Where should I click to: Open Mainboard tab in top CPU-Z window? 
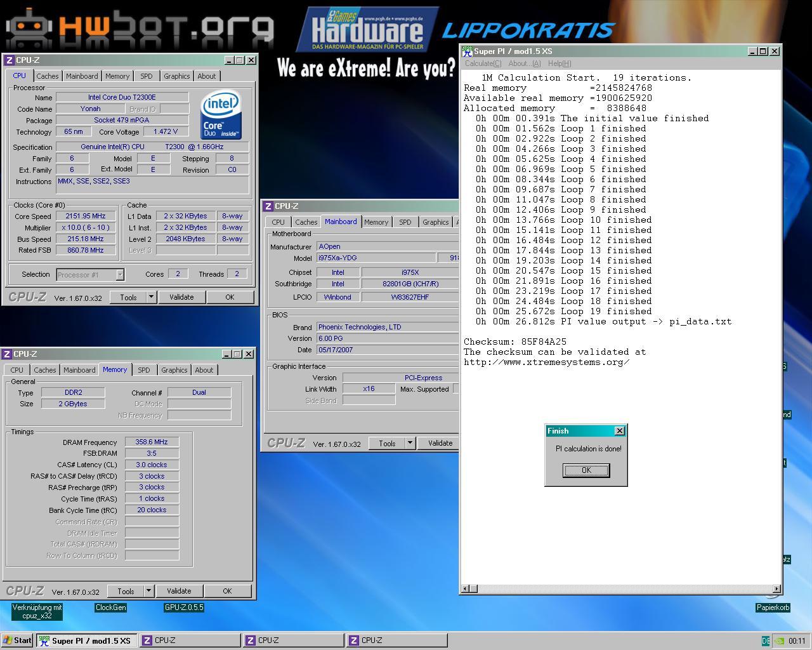coord(82,76)
